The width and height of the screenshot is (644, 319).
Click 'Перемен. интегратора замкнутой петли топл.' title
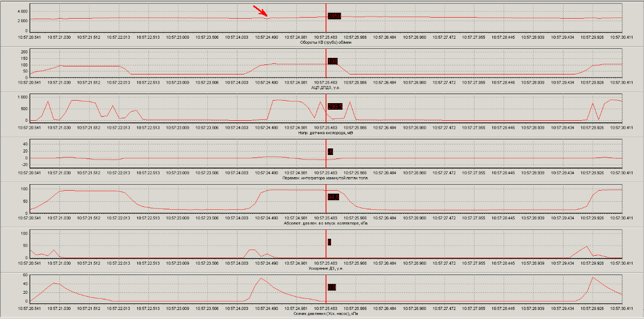[326, 178]
